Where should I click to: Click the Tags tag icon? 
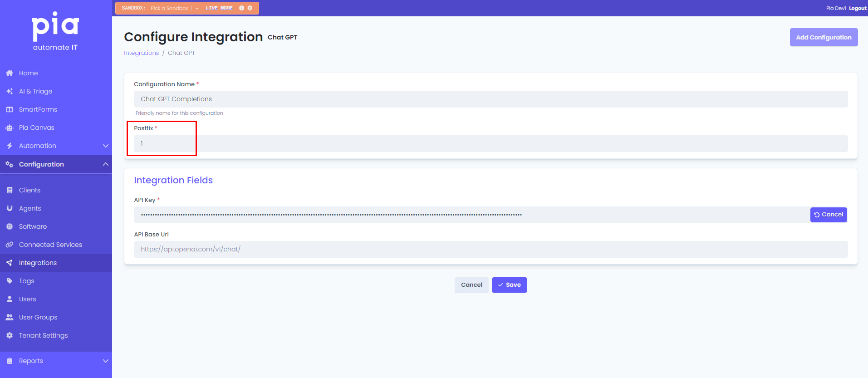click(10, 281)
